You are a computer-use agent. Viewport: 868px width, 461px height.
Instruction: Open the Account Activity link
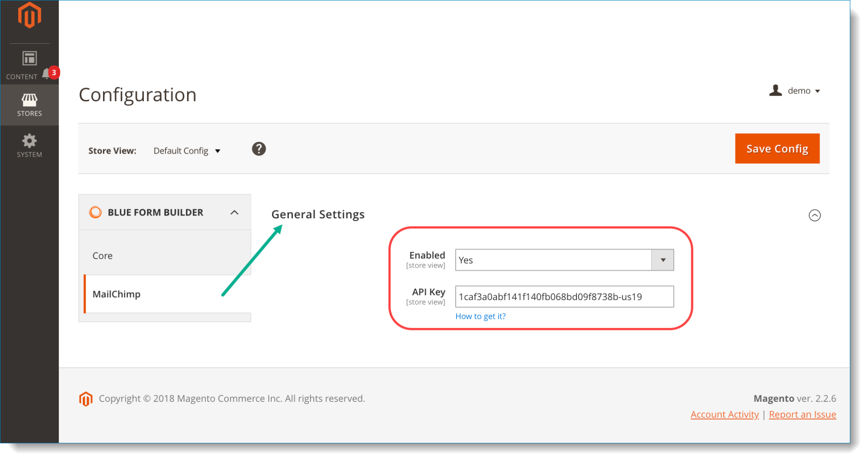[724, 414]
